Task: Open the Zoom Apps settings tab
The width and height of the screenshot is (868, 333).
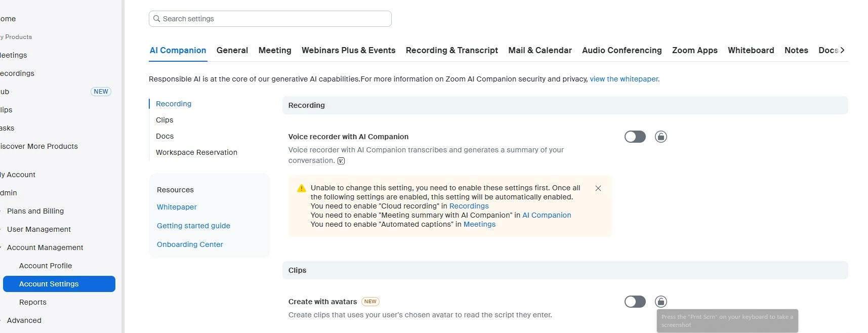Action: coord(694,50)
